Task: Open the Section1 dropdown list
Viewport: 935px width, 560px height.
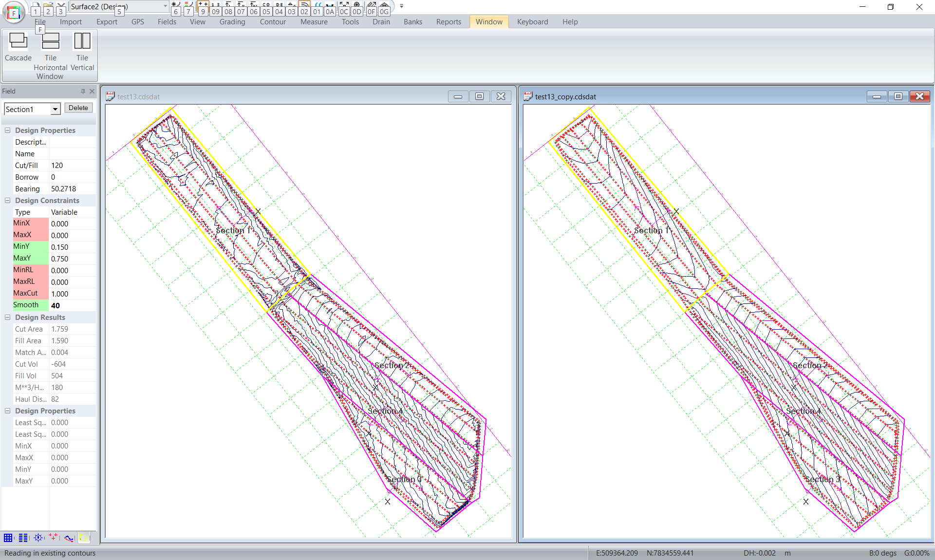Action: [55, 109]
